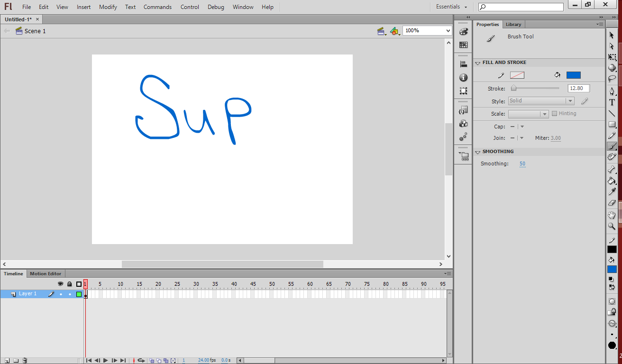Open the Properties panel options menu
This screenshot has width=622, height=364.
point(600,24)
